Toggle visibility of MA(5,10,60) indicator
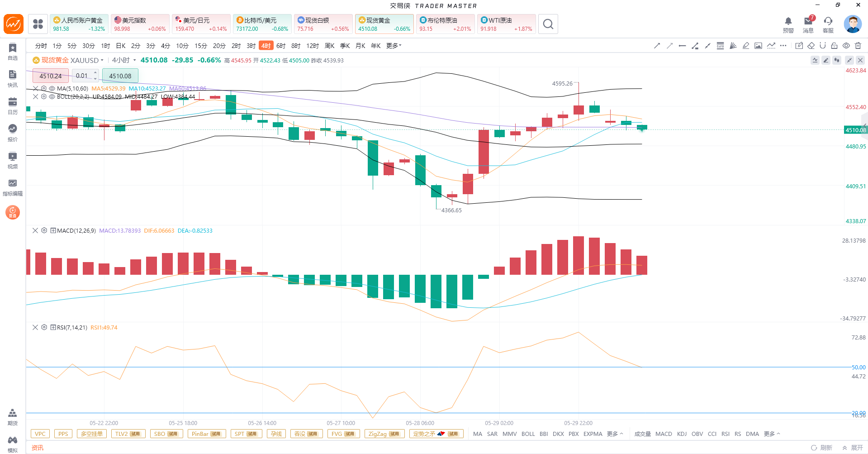The width and height of the screenshot is (868, 454). coord(52,88)
